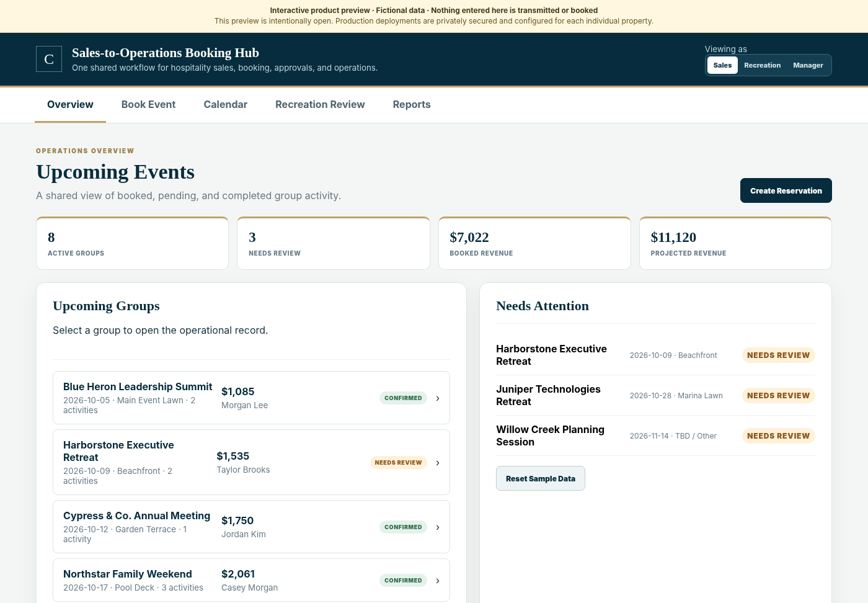Click the Upcoming Groups panel heading

(x=106, y=306)
